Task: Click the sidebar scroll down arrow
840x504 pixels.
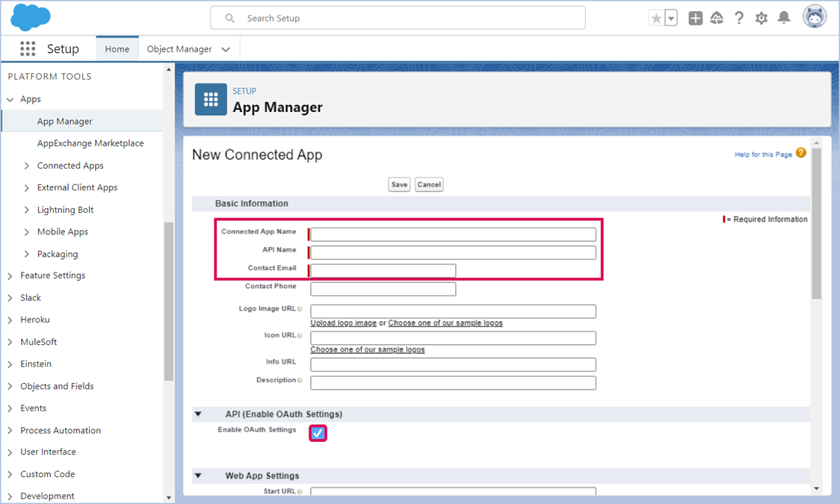Action: click(169, 497)
